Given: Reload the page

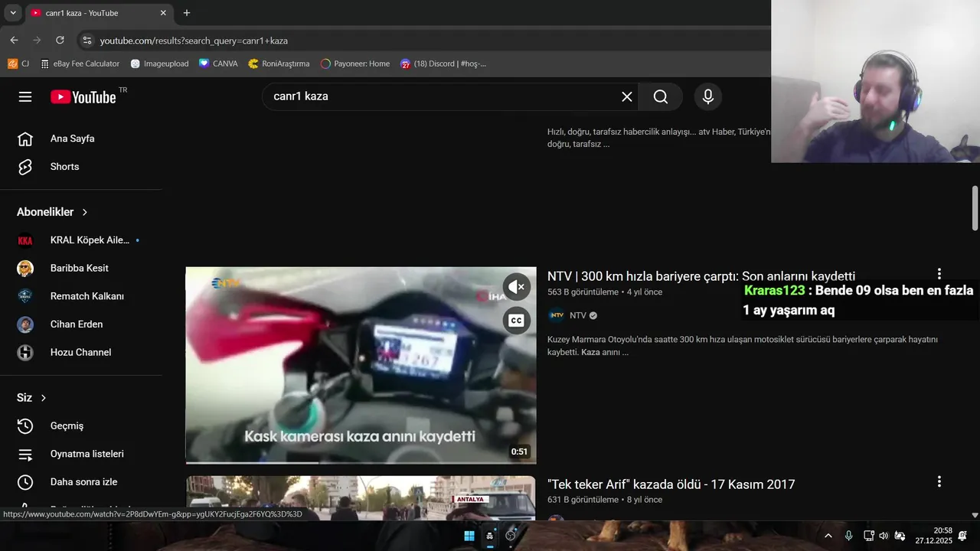Looking at the screenshot, I should [60, 40].
